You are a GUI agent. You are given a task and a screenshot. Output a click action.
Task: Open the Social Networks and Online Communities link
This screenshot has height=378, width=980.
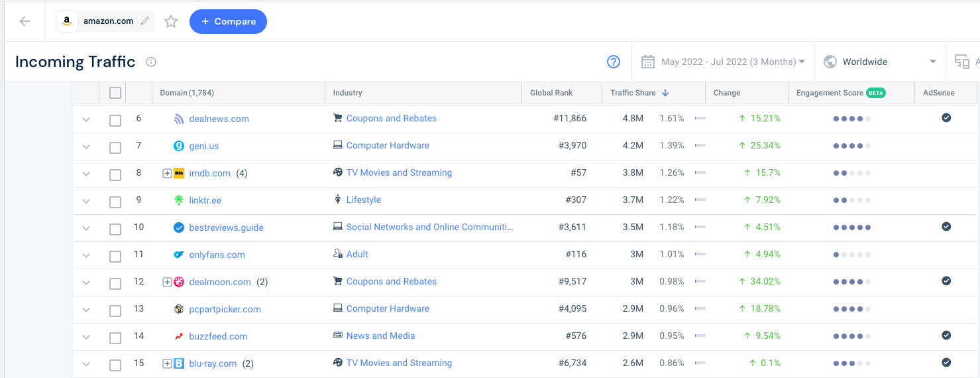[x=429, y=227]
